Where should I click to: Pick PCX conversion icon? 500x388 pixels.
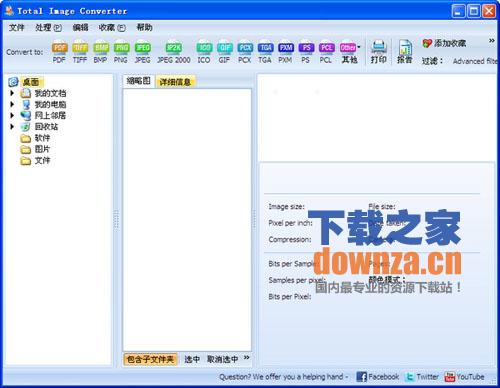[245, 52]
